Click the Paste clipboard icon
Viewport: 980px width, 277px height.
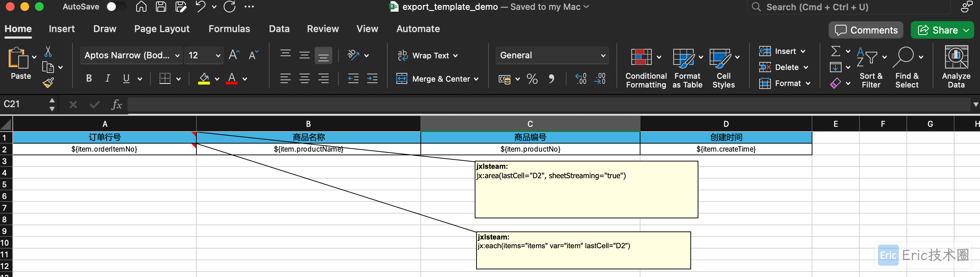pyautogui.click(x=18, y=58)
